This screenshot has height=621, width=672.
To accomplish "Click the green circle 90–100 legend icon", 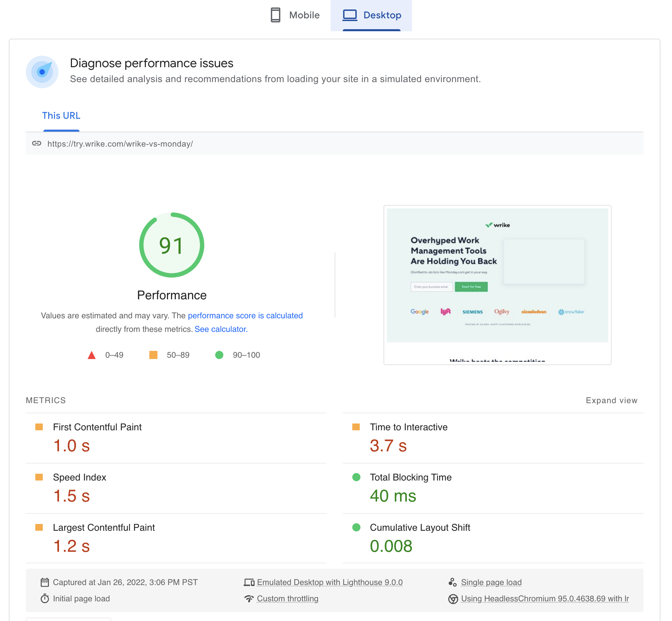I will pos(219,355).
